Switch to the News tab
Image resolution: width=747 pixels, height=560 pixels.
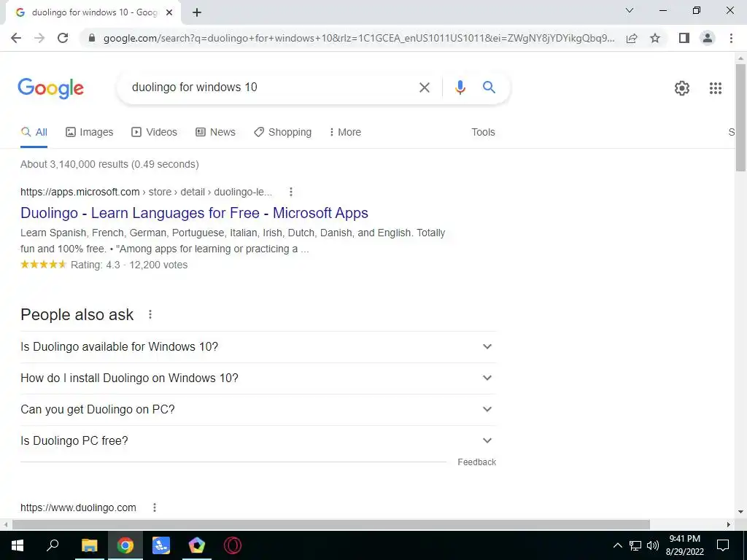[216, 132]
